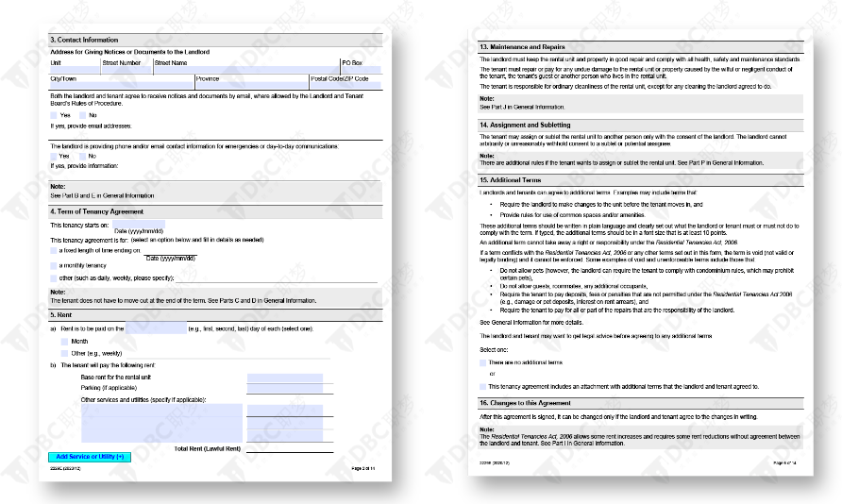
Task: Check No for landlord providing emergency contact information
Action: [83, 156]
